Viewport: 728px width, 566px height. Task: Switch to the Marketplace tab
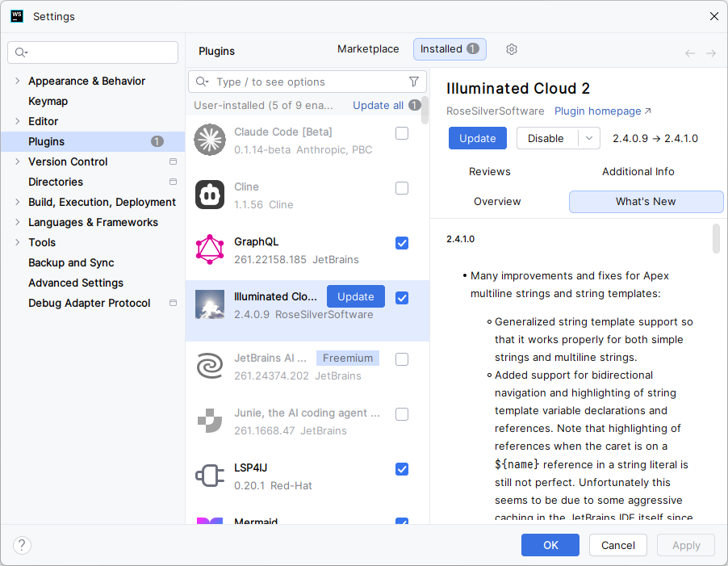pos(368,49)
